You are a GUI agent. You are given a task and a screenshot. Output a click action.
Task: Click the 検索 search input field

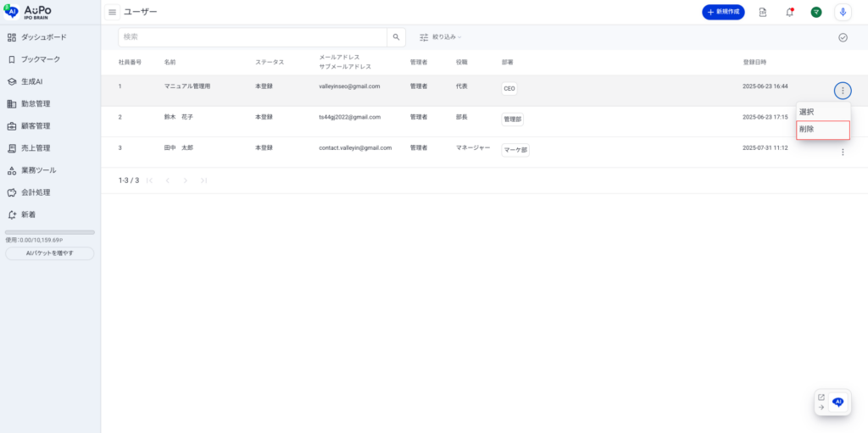tap(252, 37)
